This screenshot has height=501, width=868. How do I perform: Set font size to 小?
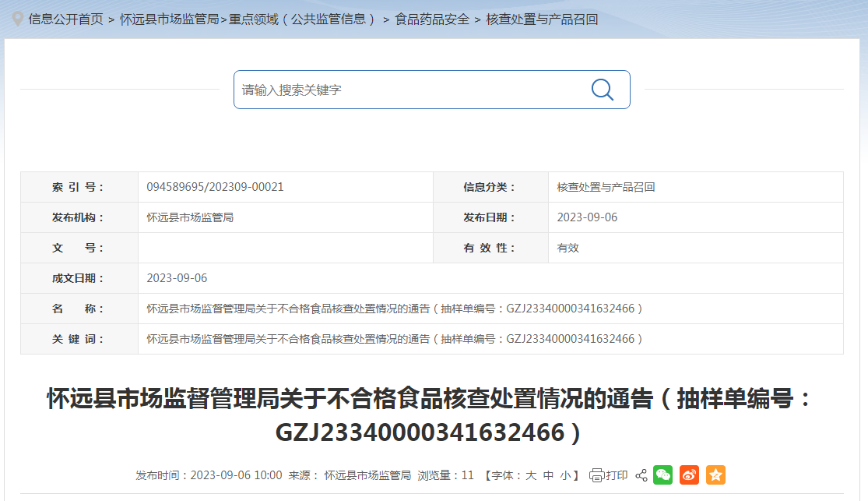(x=565, y=475)
